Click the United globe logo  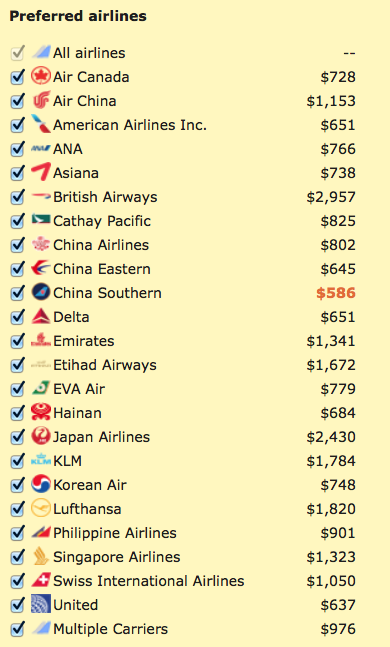41,604
